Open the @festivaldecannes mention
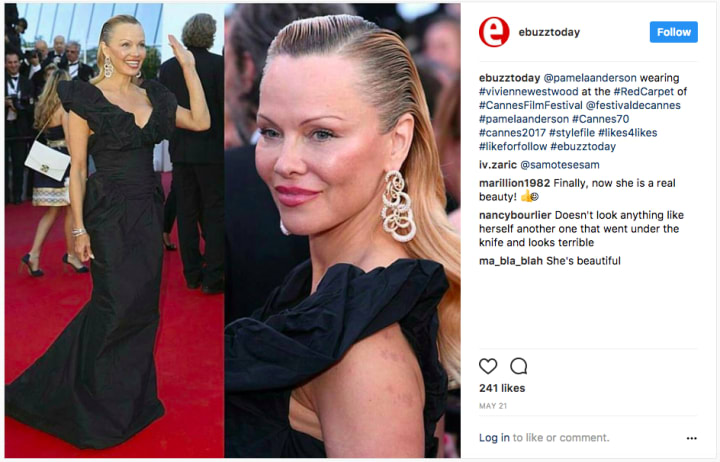Viewport: 720px width, 462px height. [633, 105]
